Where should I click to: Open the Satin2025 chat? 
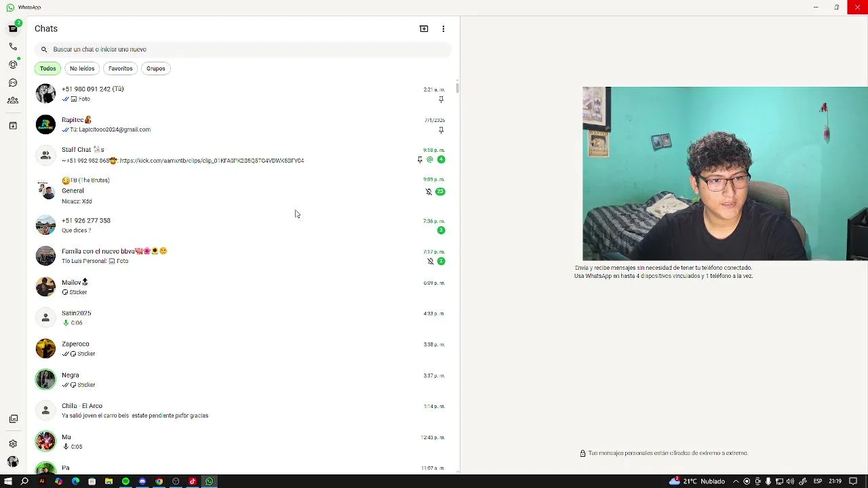243,318
